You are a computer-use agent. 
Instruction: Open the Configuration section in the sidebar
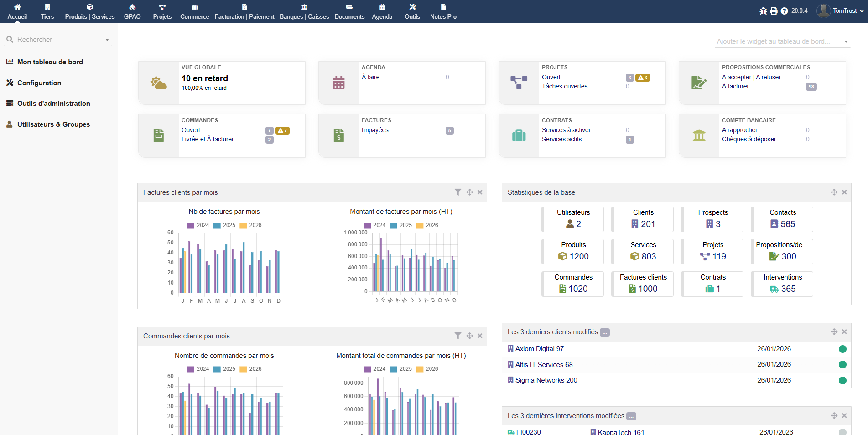39,83
